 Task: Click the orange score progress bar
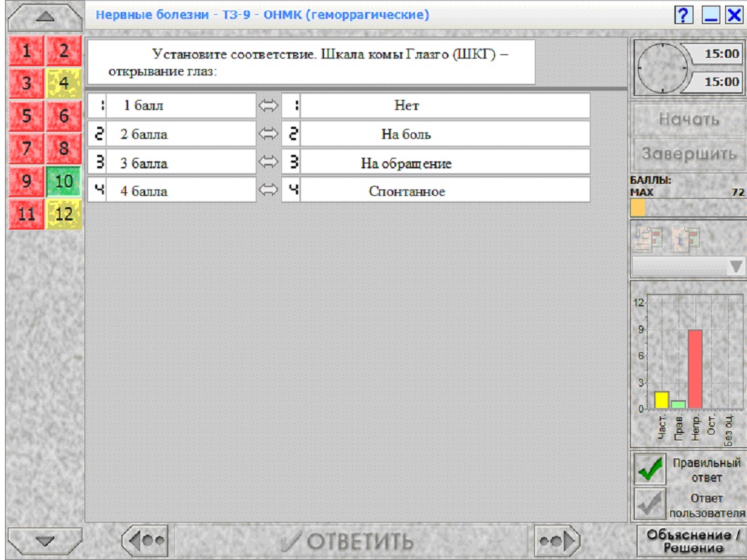pyautogui.click(x=638, y=208)
